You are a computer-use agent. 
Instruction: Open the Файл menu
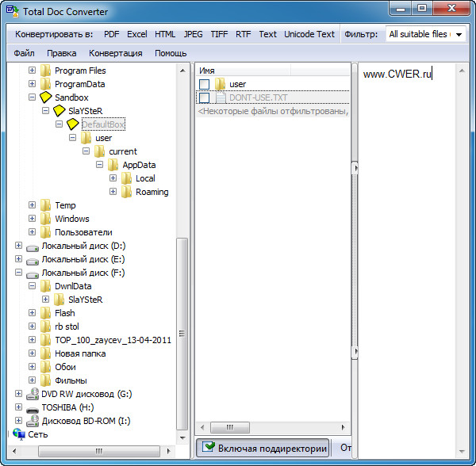point(24,53)
